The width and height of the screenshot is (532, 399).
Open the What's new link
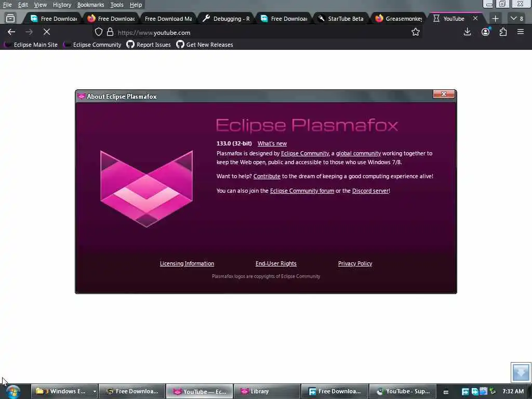[272, 143]
